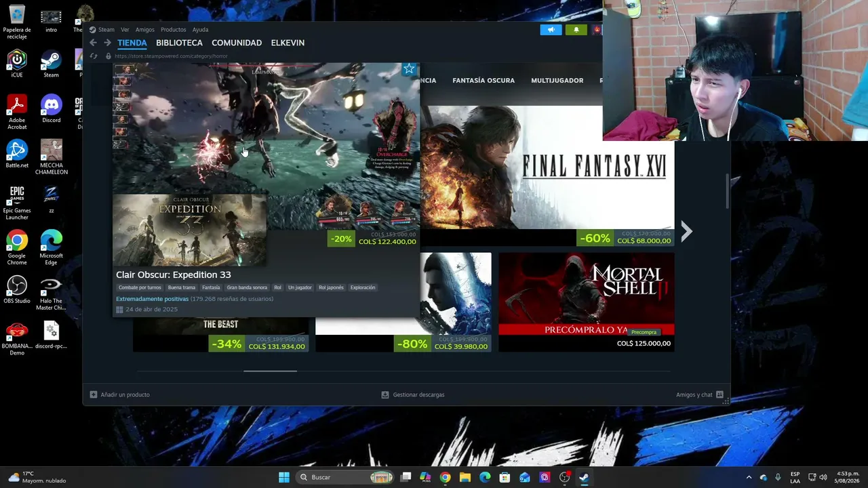Image resolution: width=868 pixels, height=488 pixels.
Task: Select Microsoft Edge desktop shortcut
Action: 51,247
